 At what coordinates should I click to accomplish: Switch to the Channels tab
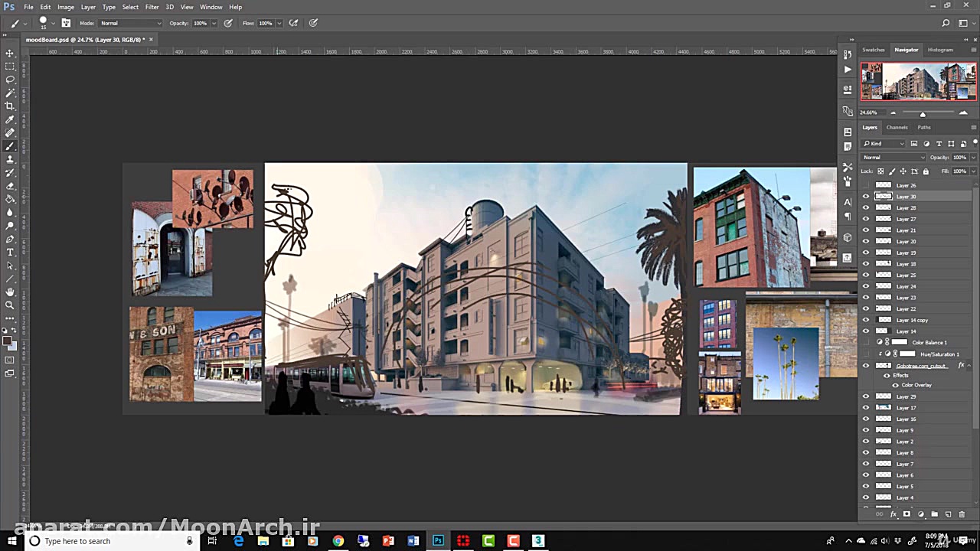(897, 127)
